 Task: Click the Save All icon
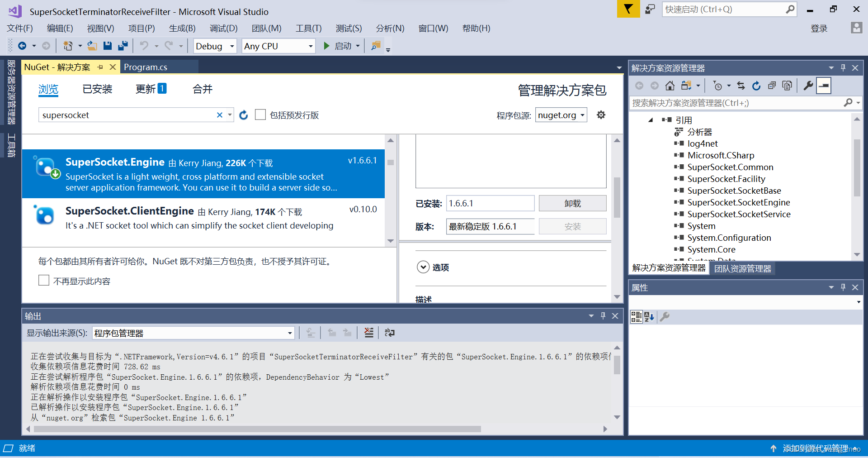click(123, 46)
